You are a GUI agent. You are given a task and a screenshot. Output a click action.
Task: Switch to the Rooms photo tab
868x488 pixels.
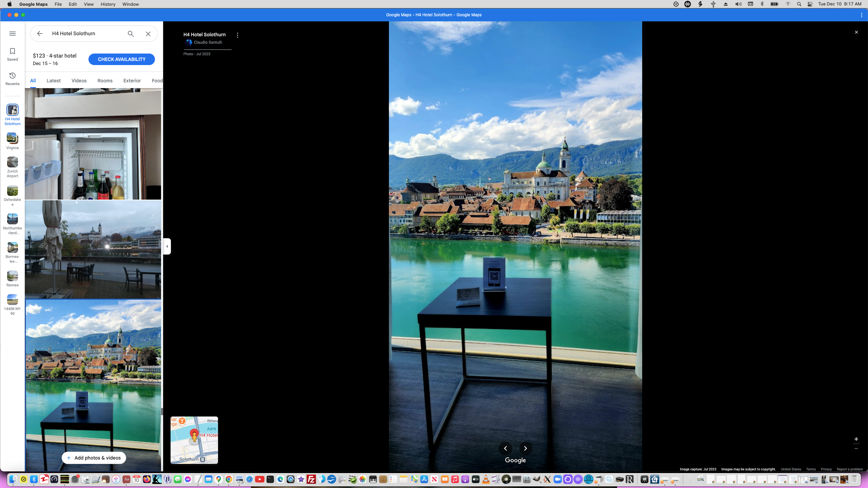(105, 81)
